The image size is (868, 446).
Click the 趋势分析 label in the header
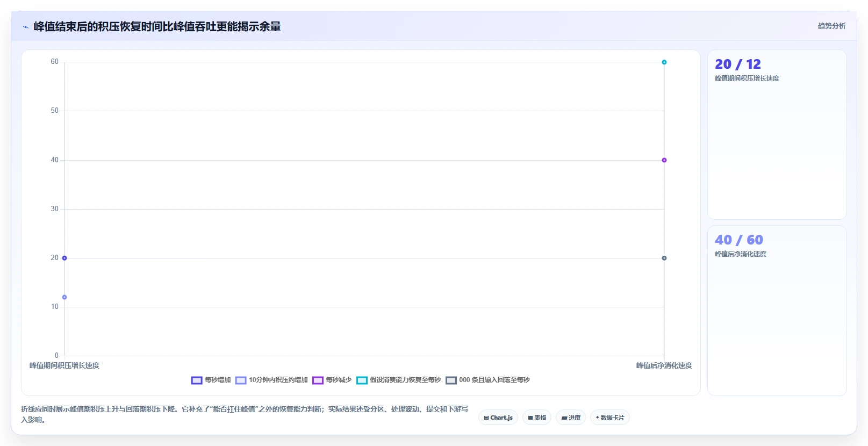click(x=831, y=26)
